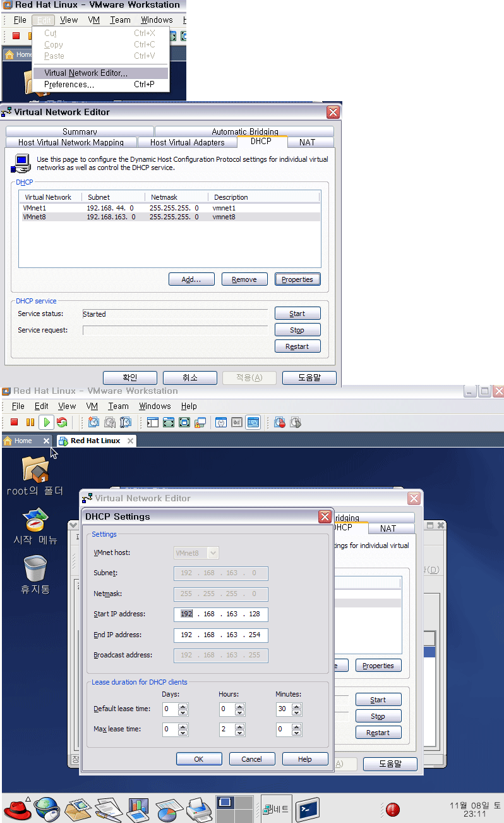The height and width of the screenshot is (823, 504).
Task: Click the Unity/multi-window toolbar icon with warning
Action: coord(200,422)
